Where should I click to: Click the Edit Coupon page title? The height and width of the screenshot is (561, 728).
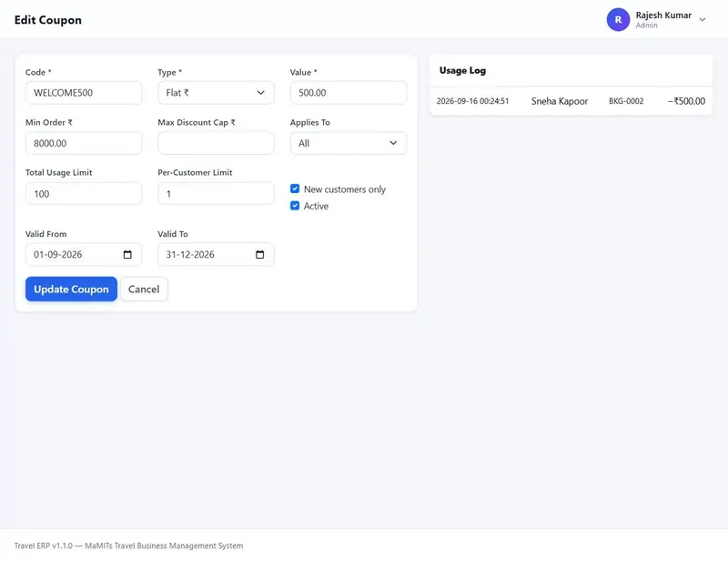(x=48, y=20)
